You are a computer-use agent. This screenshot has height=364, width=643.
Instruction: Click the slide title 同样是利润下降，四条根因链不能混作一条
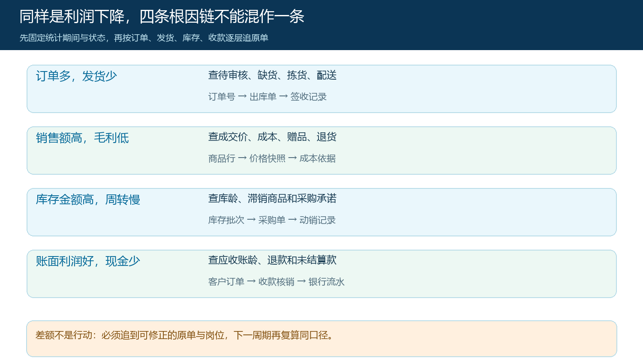[x=162, y=17]
